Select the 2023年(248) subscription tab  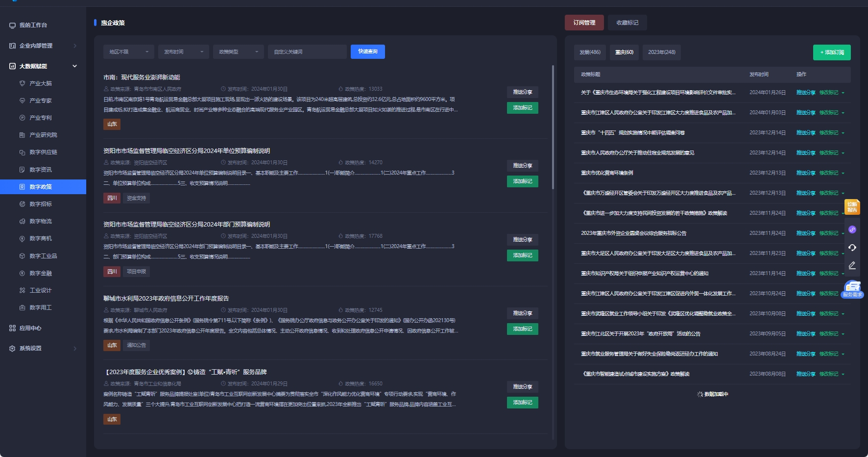pyautogui.click(x=662, y=52)
